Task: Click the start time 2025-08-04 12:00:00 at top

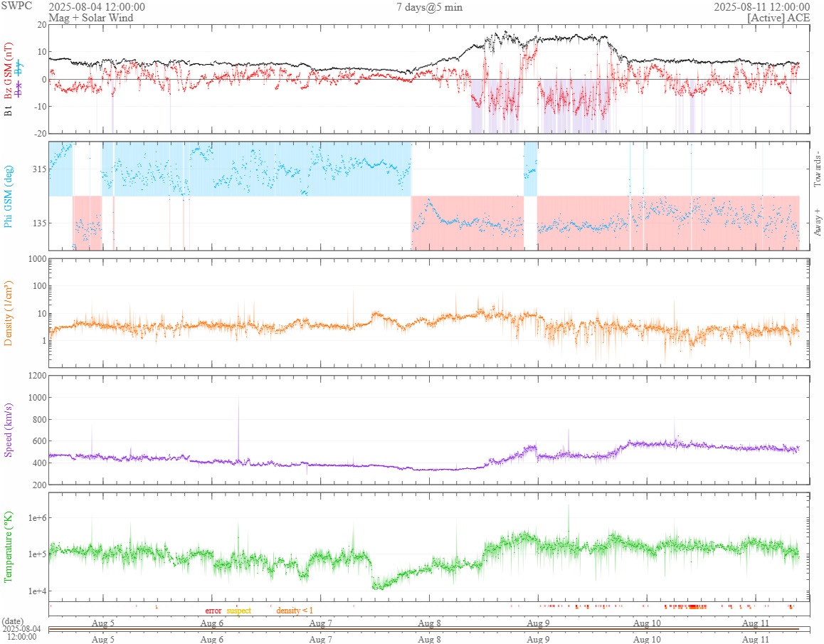Action: pos(97,7)
